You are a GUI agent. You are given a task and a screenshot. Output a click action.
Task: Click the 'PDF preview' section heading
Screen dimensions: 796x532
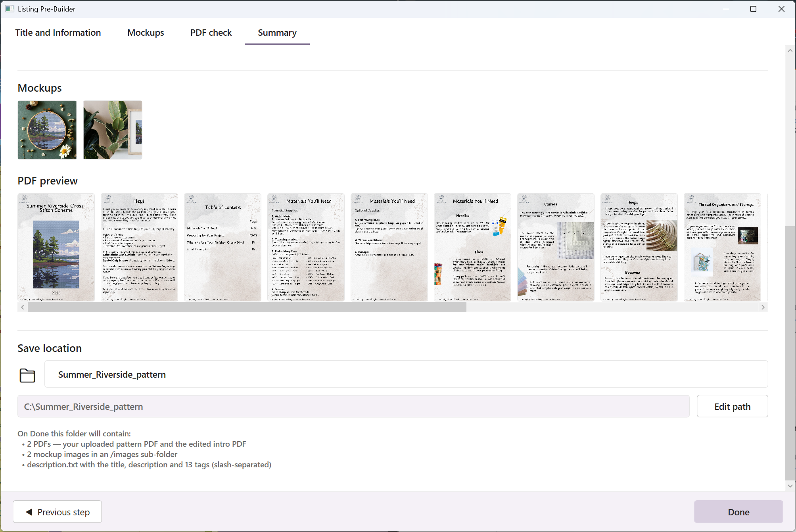click(x=48, y=181)
